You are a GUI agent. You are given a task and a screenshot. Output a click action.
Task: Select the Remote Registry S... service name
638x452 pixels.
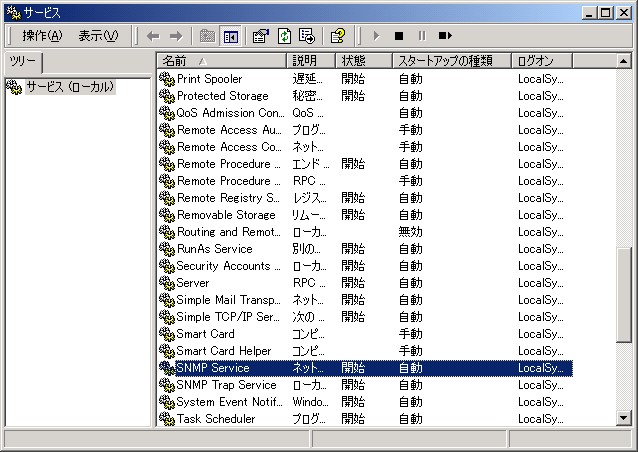coord(228,198)
